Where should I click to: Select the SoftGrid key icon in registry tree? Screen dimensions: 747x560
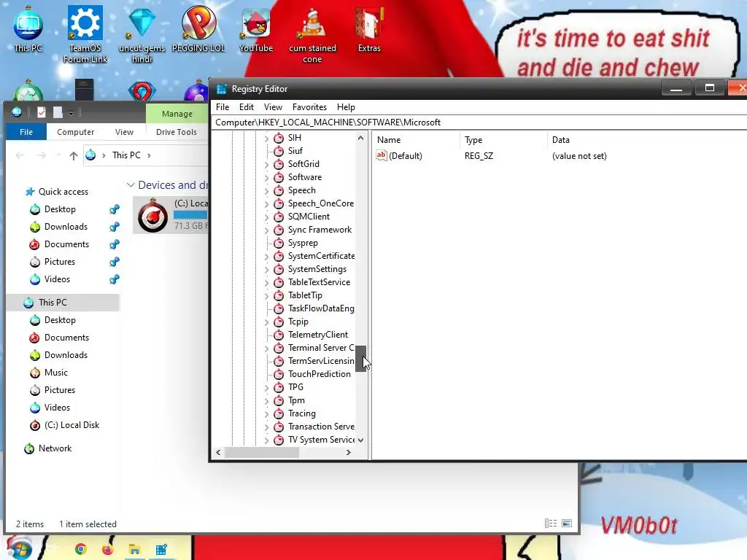279,164
